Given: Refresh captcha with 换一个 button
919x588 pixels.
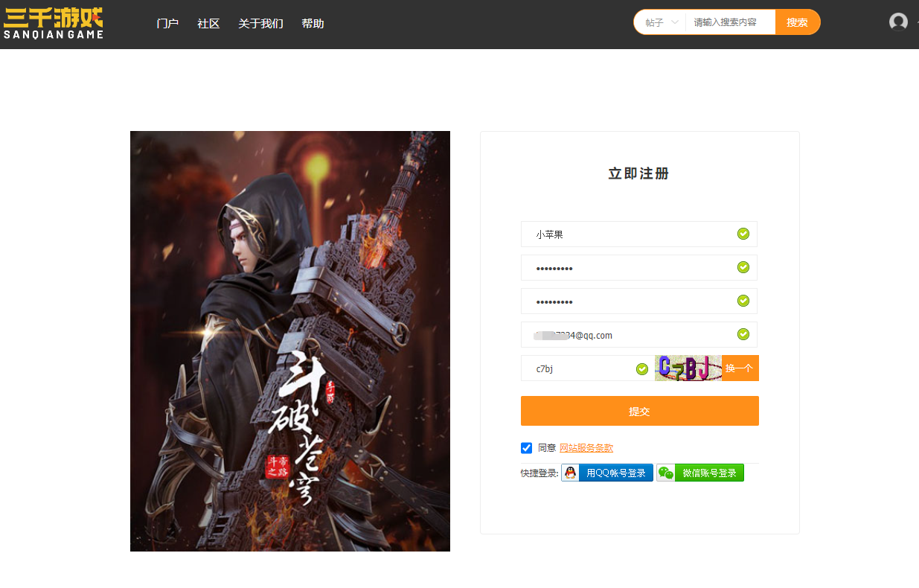Looking at the screenshot, I should 740,368.
